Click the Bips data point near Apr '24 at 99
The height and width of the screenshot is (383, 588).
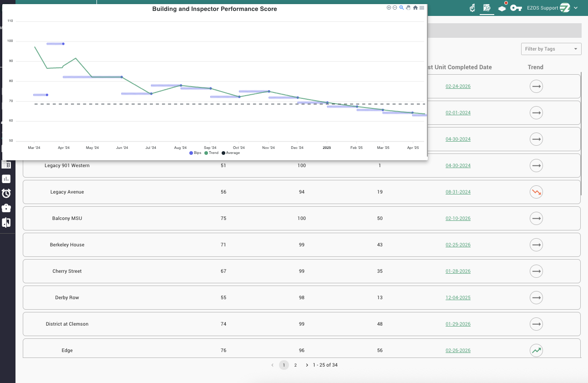(63, 44)
